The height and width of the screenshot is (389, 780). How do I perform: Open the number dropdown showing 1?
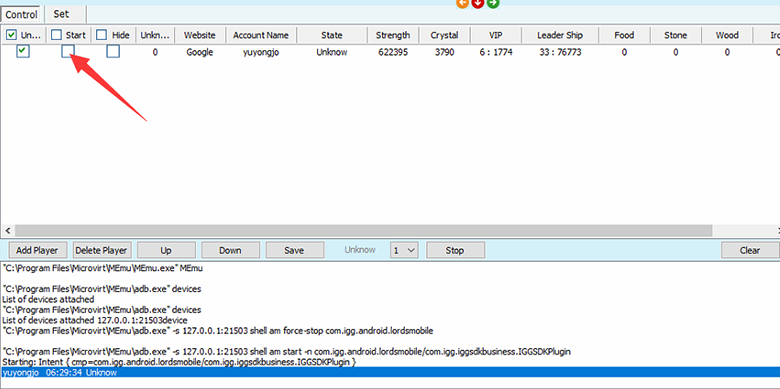pyautogui.click(x=404, y=250)
